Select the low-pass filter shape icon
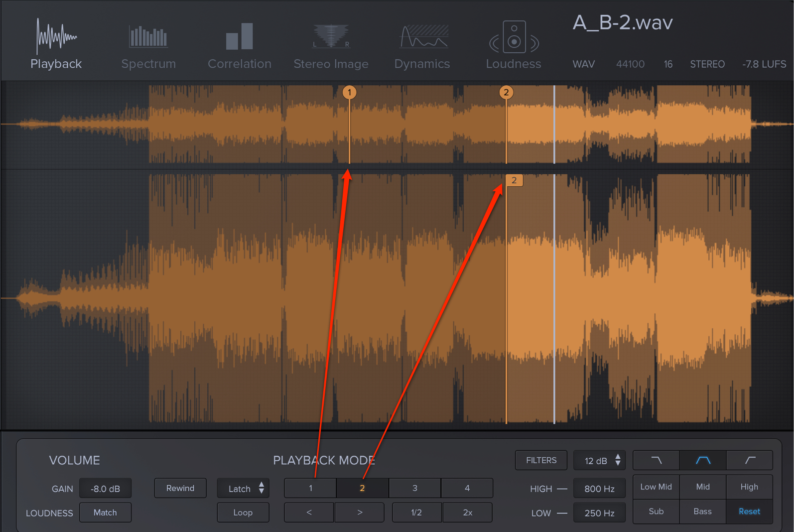Viewport: 794px width, 532px height. click(x=656, y=460)
